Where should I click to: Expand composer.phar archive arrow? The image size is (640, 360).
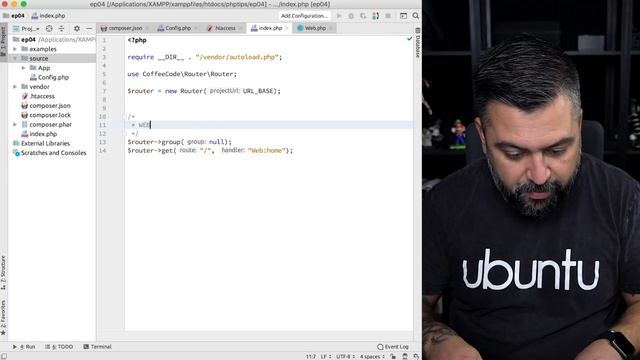tap(16, 124)
